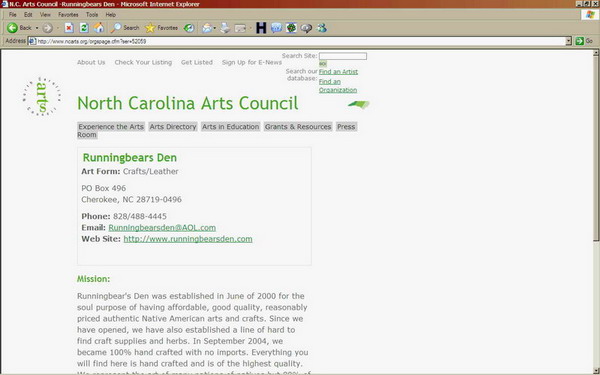Open the History toolbar icon
Viewport: 600px width, 375px height.
pyautogui.click(x=189, y=28)
